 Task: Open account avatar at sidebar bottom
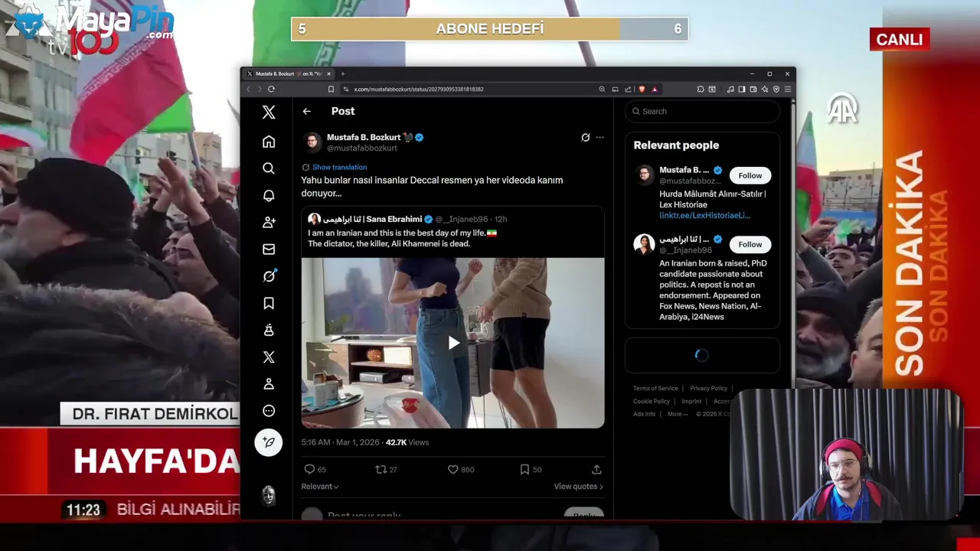click(x=269, y=496)
